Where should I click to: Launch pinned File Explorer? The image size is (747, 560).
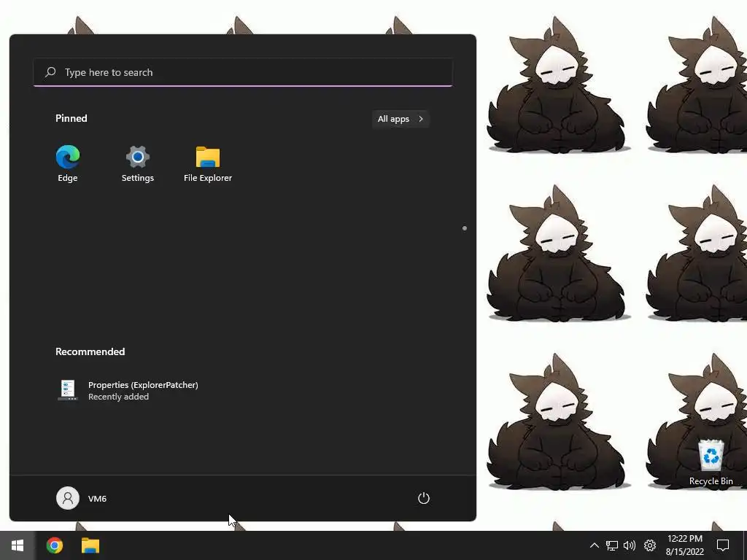[208, 164]
